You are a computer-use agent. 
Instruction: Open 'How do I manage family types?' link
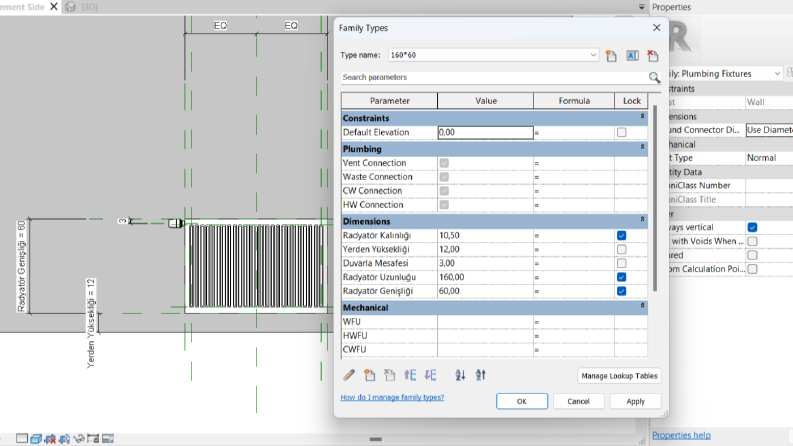pyautogui.click(x=392, y=397)
